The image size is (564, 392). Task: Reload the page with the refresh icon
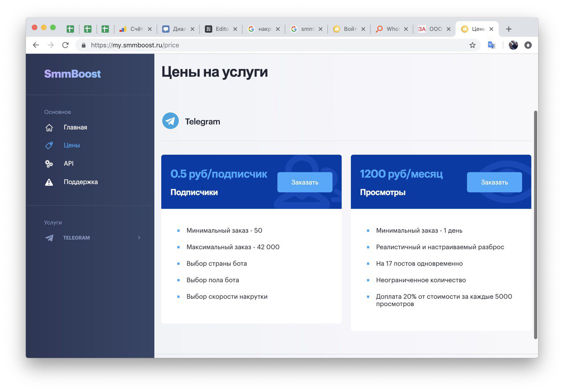[x=65, y=45]
